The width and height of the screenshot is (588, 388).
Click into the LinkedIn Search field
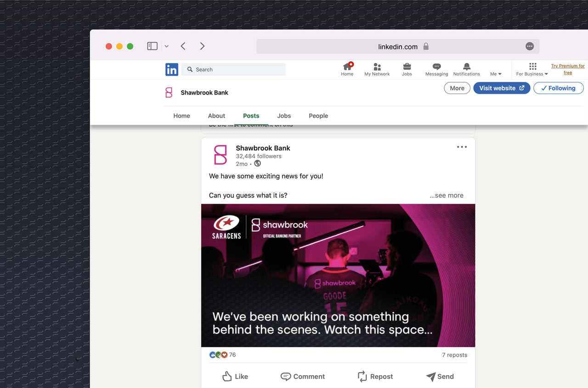233,69
